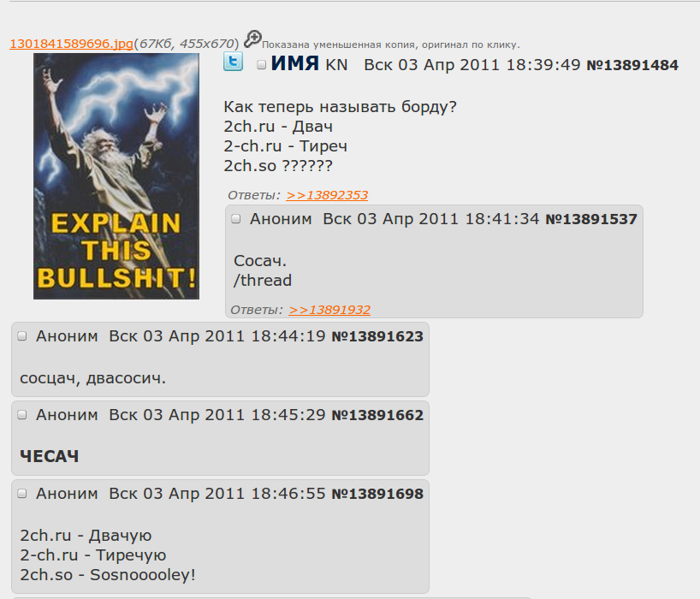The image size is (700, 599).
Task: Enlarge the Explain This Bullshit thumbnail
Action: point(116,176)
